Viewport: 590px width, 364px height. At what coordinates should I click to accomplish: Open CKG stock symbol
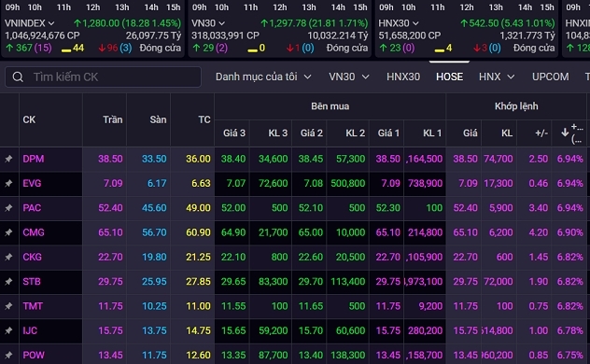click(x=32, y=258)
